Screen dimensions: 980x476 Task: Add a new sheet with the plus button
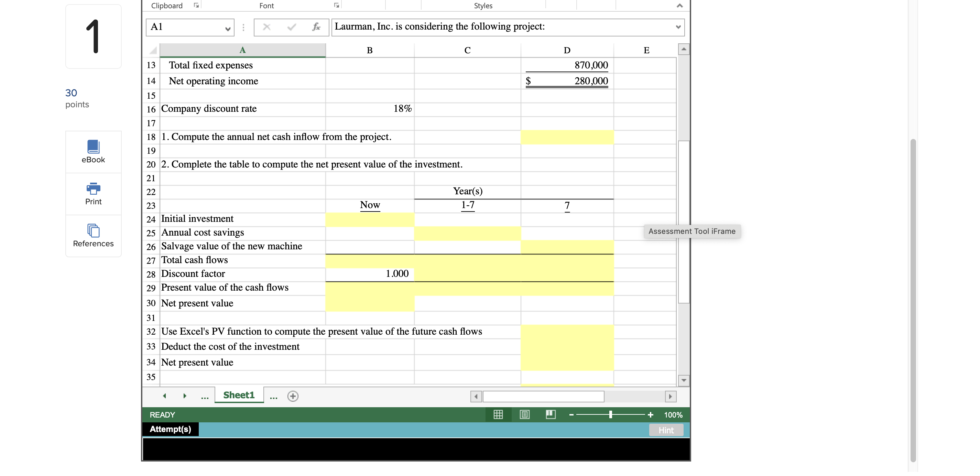coord(293,396)
